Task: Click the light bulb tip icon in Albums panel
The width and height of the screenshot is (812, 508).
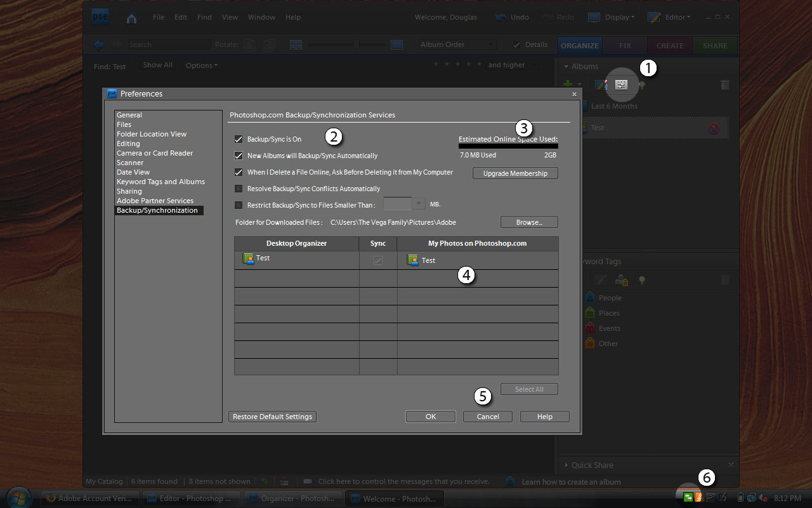Action: [x=642, y=84]
